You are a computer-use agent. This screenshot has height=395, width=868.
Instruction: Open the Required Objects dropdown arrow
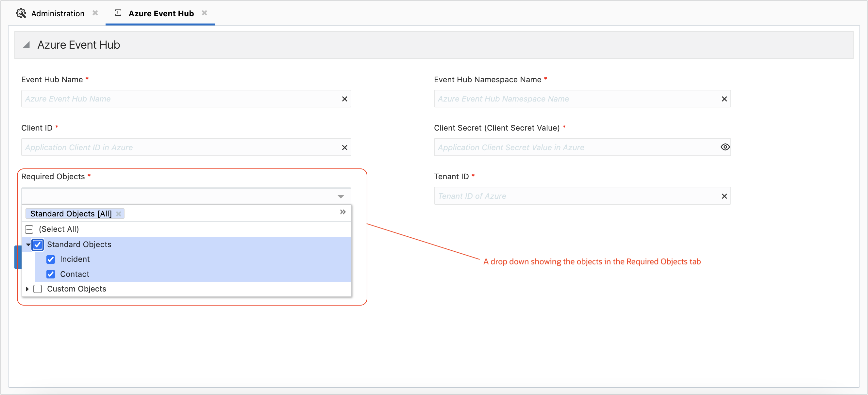[x=341, y=197]
